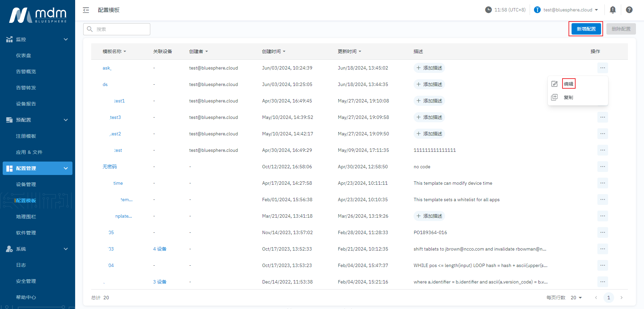Open the help icon in the top bar
The image size is (644, 309).
pos(629,10)
